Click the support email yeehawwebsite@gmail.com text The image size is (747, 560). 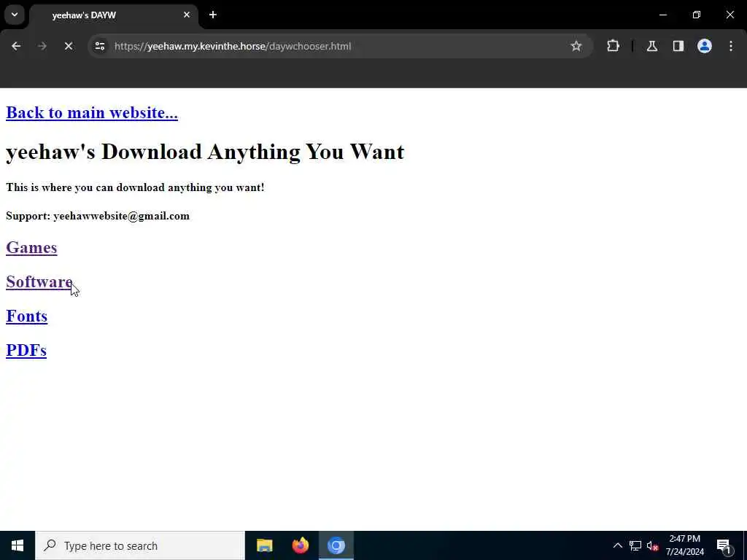tap(122, 216)
